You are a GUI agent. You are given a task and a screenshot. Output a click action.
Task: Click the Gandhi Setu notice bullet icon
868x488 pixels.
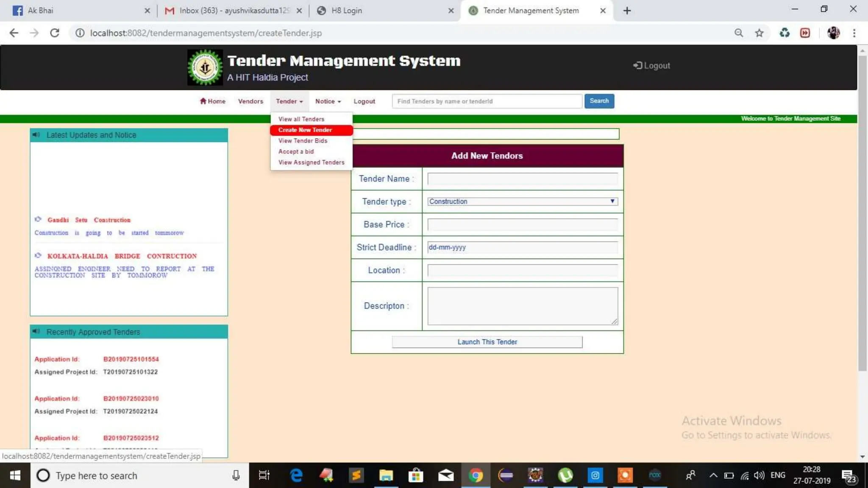click(x=38, y=219)
